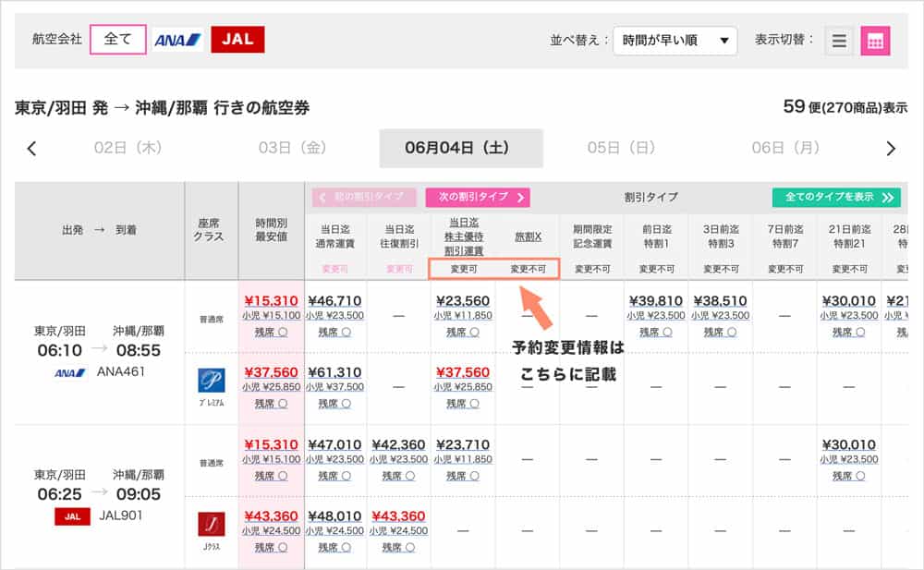Click the 前日迄 特割1 column header
Viewport: 924px width, 570px height.
[x=656, y=236]
